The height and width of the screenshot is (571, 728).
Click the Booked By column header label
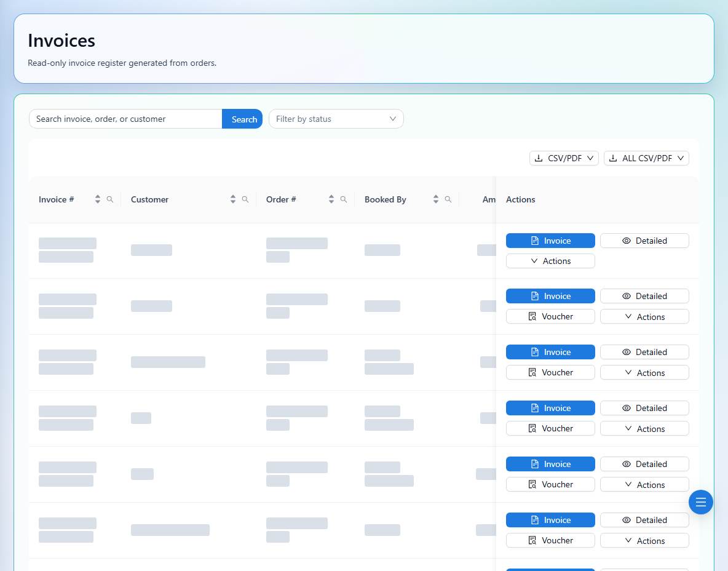click(x=386, y=199)
